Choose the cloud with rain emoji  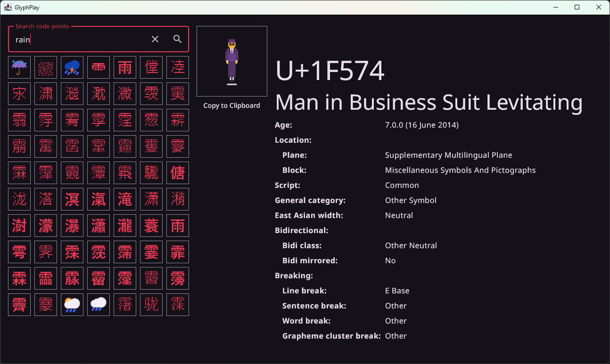pos(99,305)
